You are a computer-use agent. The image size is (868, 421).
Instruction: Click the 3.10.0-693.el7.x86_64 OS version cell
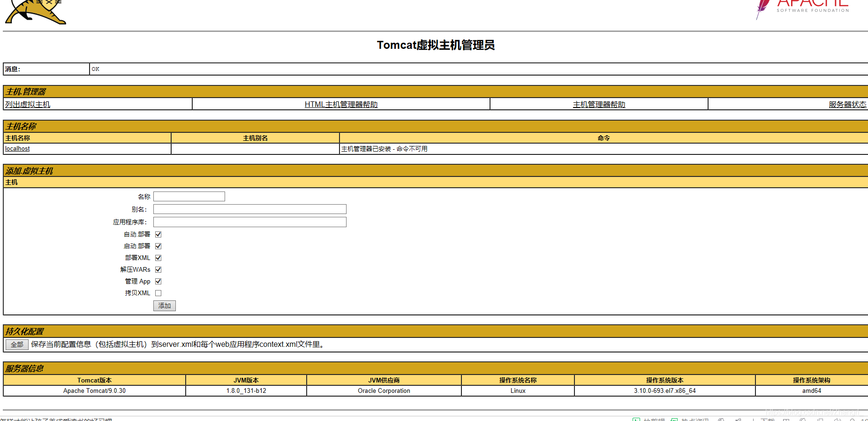[665, 390]
